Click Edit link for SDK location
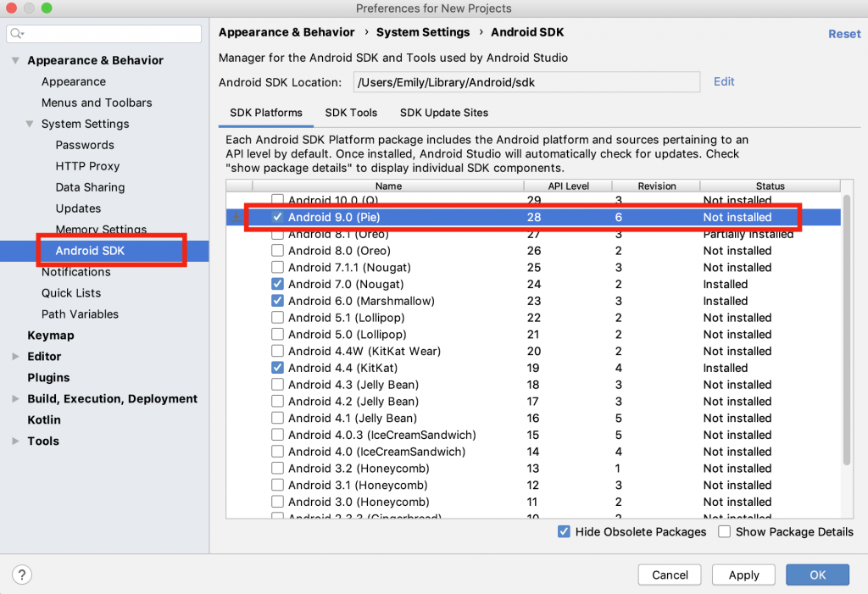Viewport: 868px width, 594px height. [x=724, y=82]
